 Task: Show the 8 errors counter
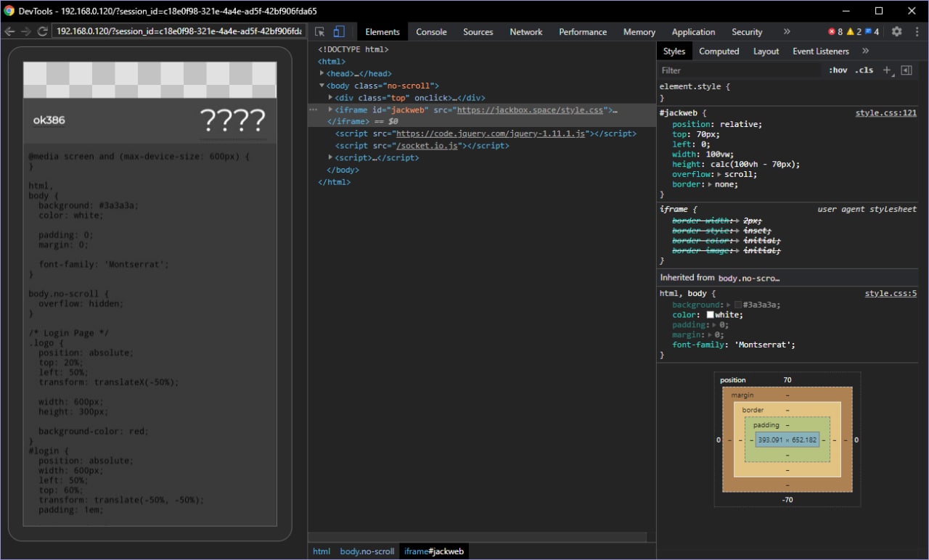point(835,32)
